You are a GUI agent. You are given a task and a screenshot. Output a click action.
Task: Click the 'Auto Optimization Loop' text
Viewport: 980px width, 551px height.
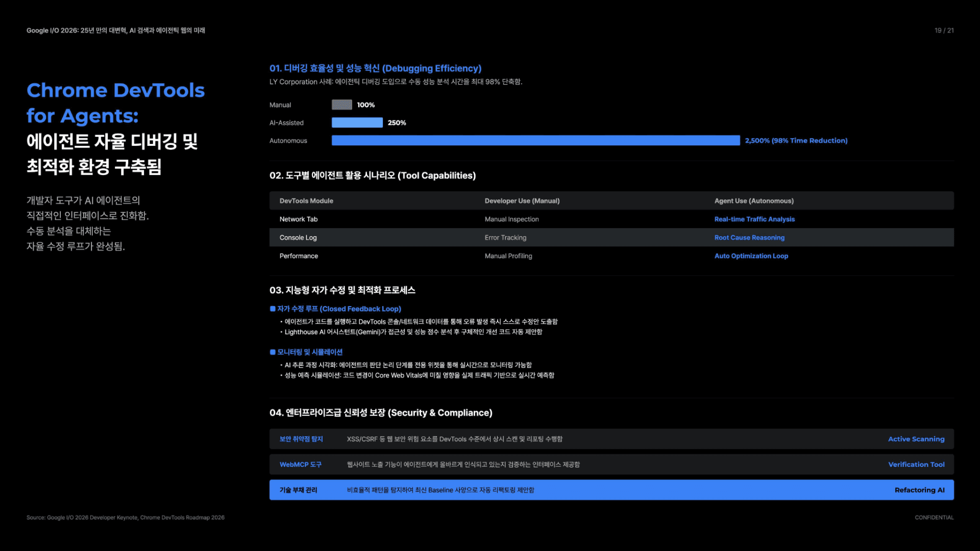pos(751,256)
